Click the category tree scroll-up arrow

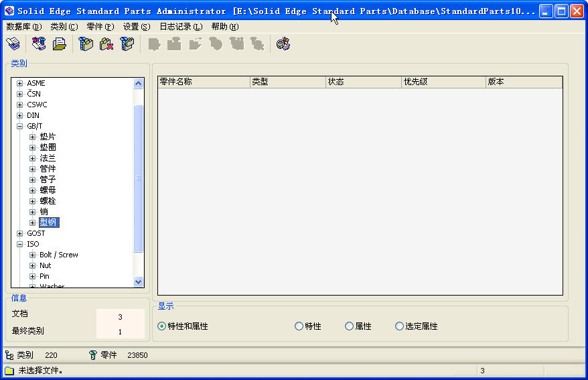(139, 83)
